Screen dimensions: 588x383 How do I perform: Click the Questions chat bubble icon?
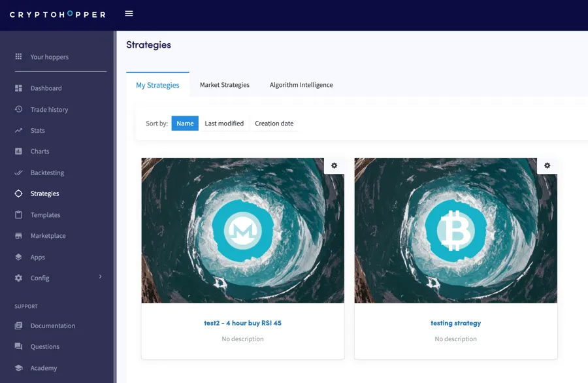[x=18, y=346]
